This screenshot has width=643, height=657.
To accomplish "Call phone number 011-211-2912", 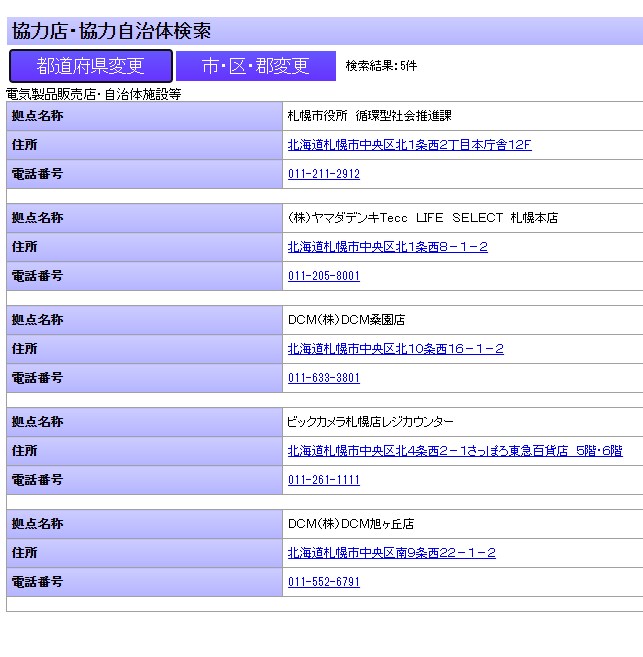I will point(323,174).
